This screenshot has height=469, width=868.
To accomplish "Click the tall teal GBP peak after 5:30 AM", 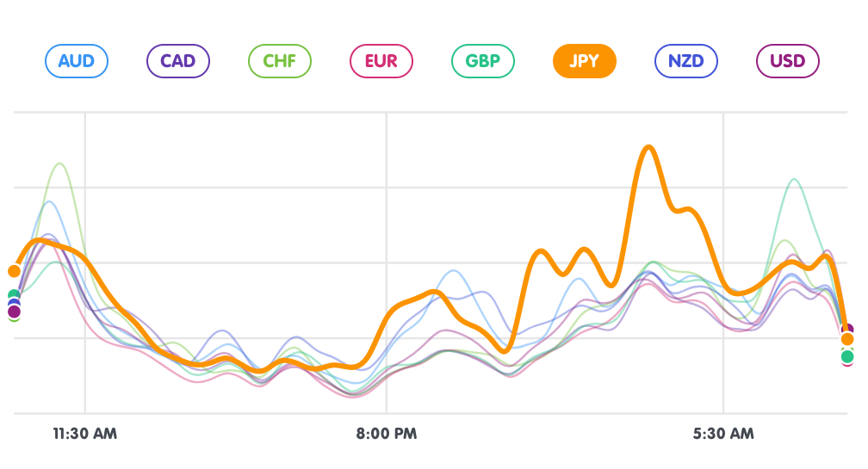I will [793, 179].
